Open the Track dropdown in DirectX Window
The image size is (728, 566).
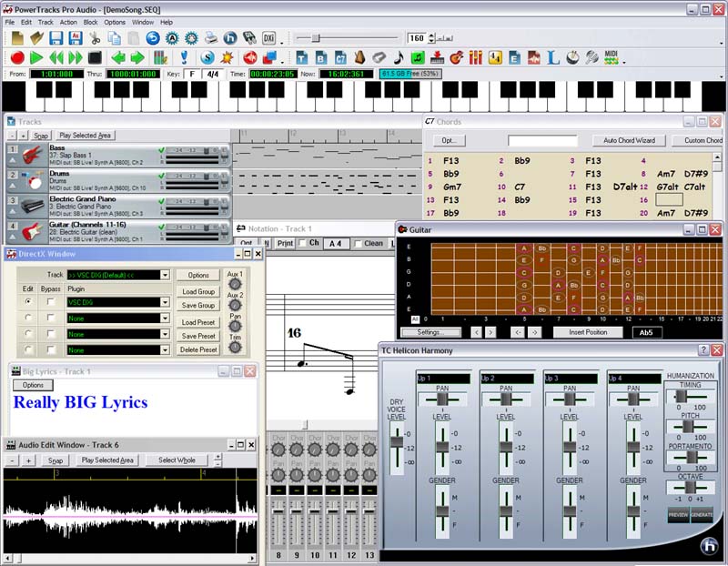[x=165, y=275]
